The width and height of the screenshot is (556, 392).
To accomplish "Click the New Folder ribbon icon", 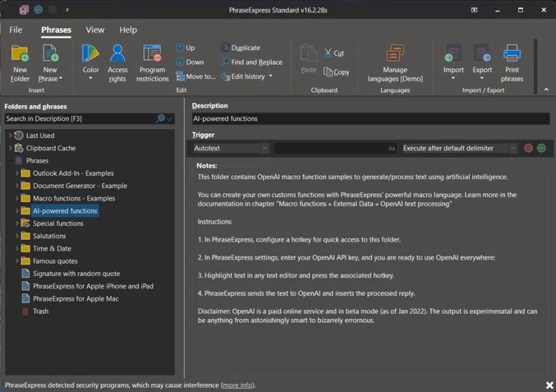I will [20, 54].
